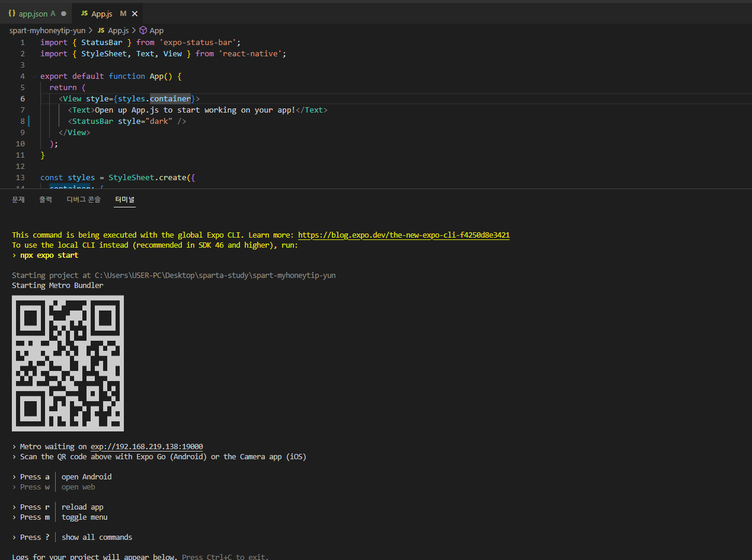The image size is (752, 560).
Task: Click the 'toggle menu' terminal entry
Action: click(85, 517)
